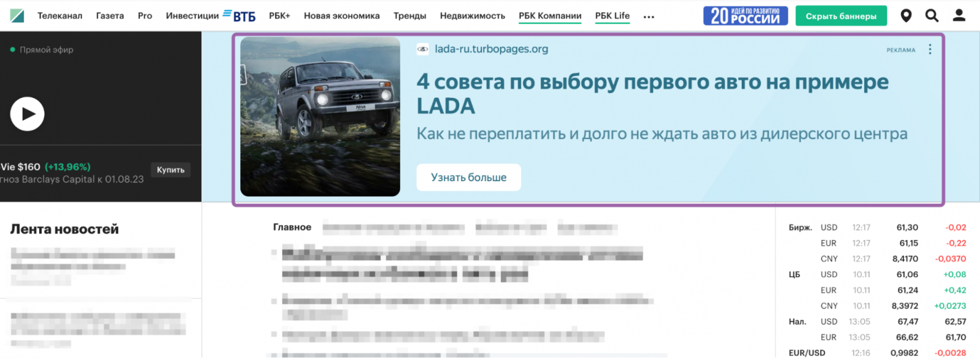Click the EUR/USD rate 0,9982
The image size is (980, 358).
905,353
